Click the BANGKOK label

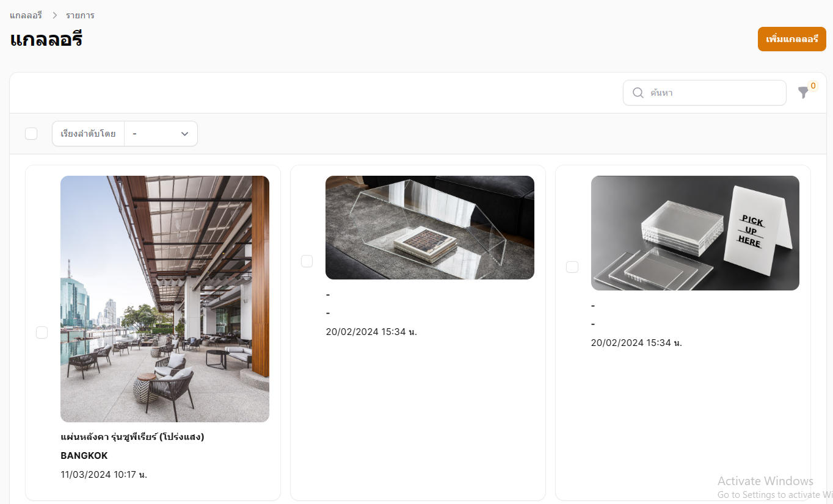84,455
